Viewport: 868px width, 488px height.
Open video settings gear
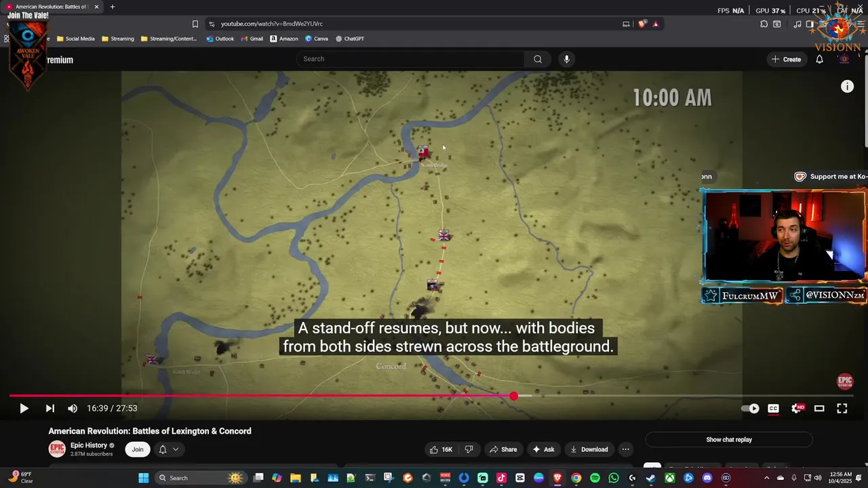(797, 408)
